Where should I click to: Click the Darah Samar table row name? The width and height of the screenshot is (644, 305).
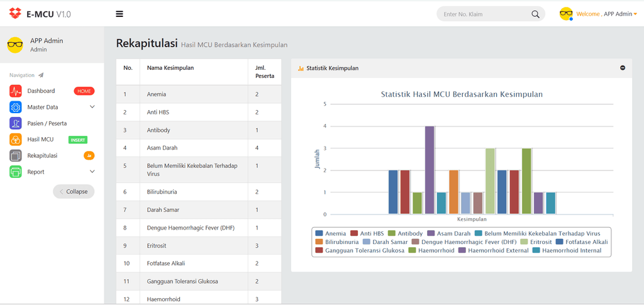[x=163, y=210]
